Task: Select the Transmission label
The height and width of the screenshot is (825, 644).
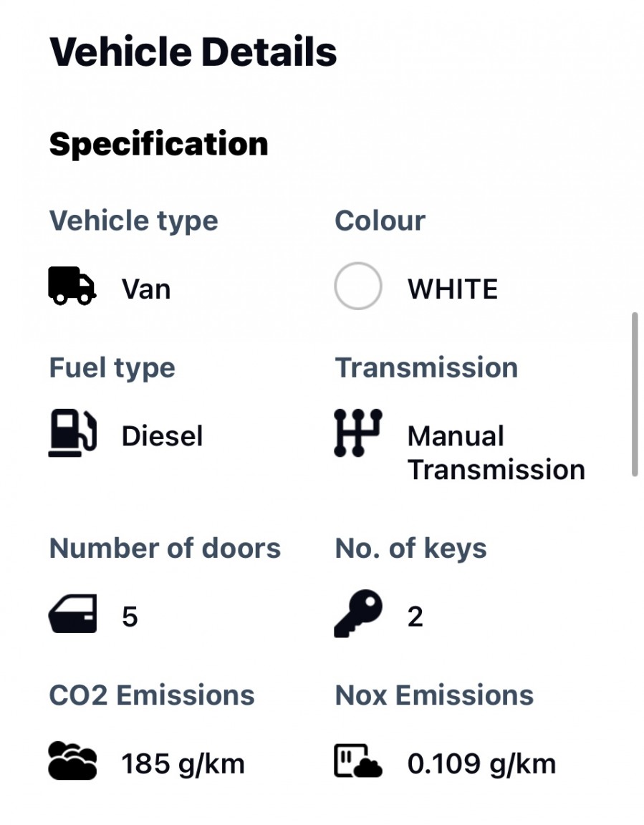Action: point(427,367)
